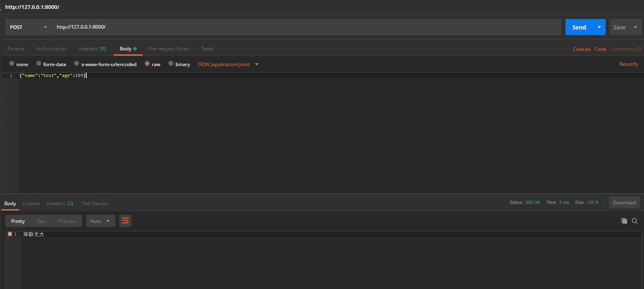Viewport: 644px width, 289px height.
Task: Open the Pre-request Script tab
Action: pos(169,49)
